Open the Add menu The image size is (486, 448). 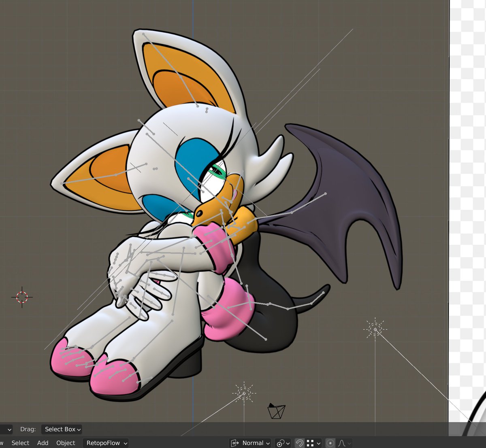pyautogui.click(x=43, y=443)
